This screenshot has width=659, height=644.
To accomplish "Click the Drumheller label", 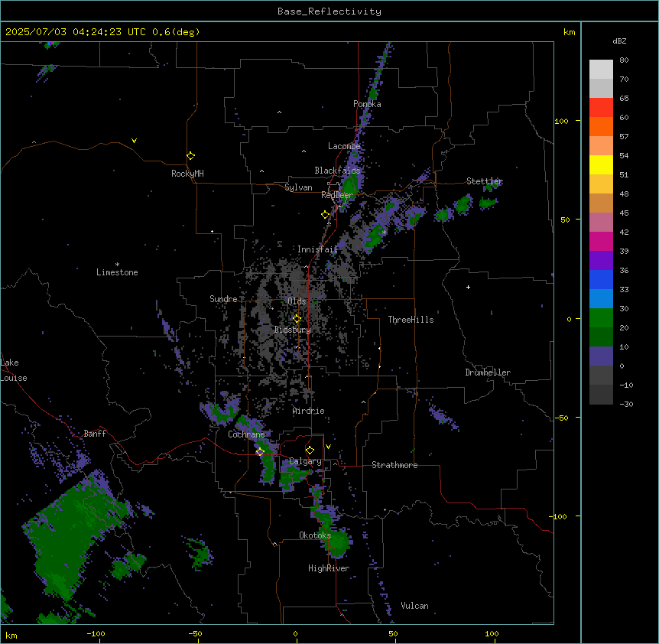I will coord(488,372).
